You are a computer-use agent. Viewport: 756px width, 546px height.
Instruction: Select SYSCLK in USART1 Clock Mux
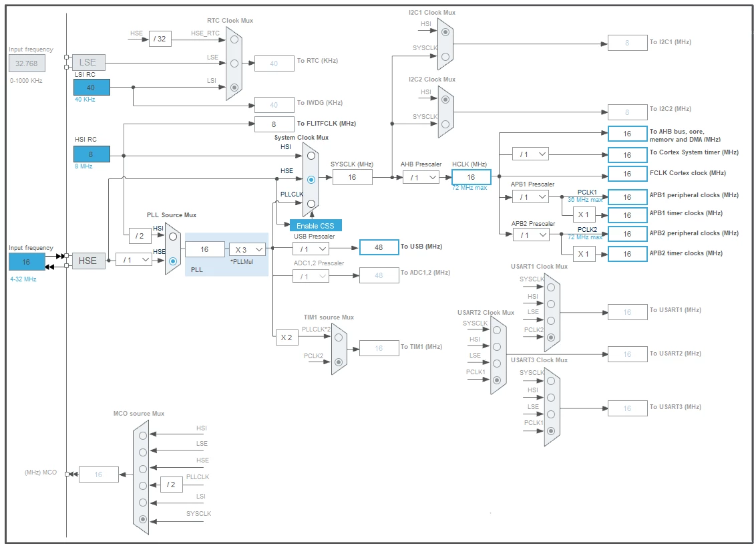(550, 287)
